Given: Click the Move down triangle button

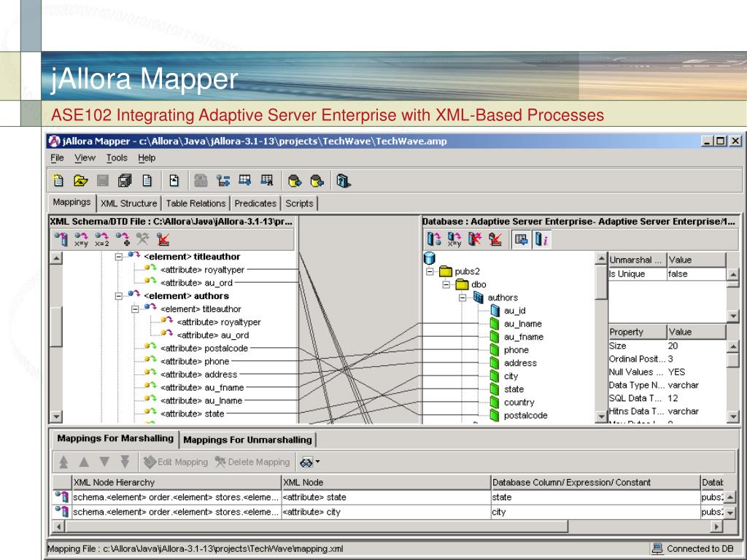Looking at the screenshot, I should [x=104, y=462].
